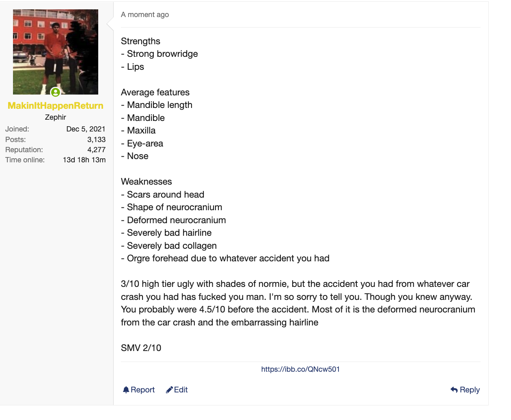Click the Joined date Dec 5, 2021
Image resolution: width=511 pixels, height=420 pixels.
[x=86, y=129]
